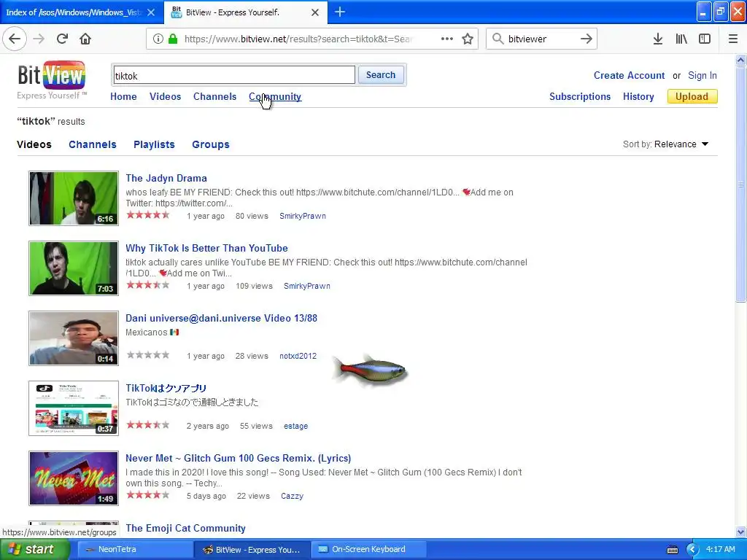This screenshot has width=747, height=560.
Task: Open the 0:37 TikTok Japanese video thumbnail
Action: coord(74,408)
